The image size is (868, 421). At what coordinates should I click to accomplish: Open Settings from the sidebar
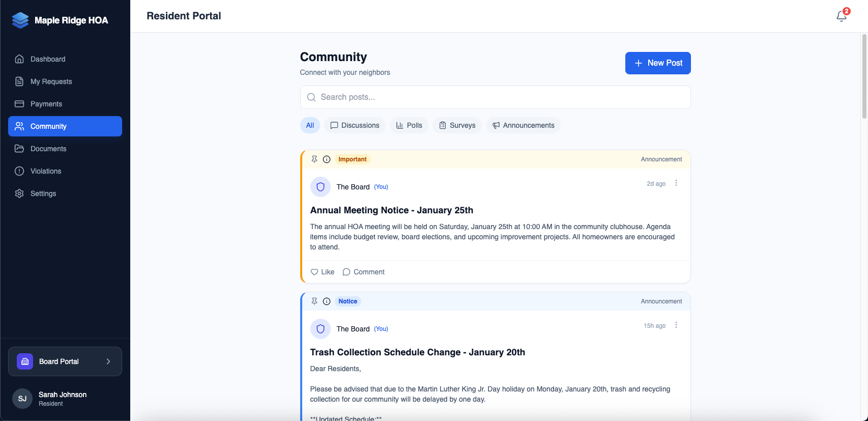(x=65, y=193)
